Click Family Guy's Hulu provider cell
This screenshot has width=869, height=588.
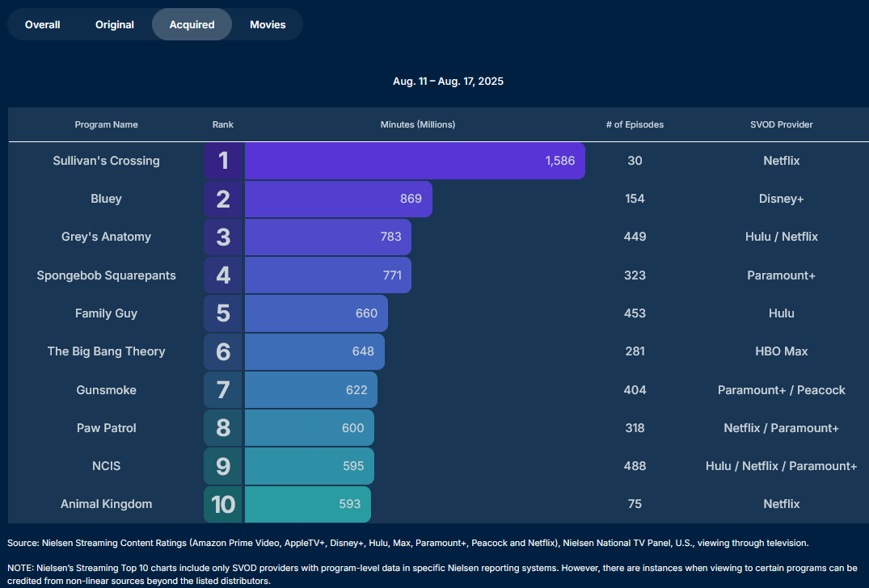782,313
